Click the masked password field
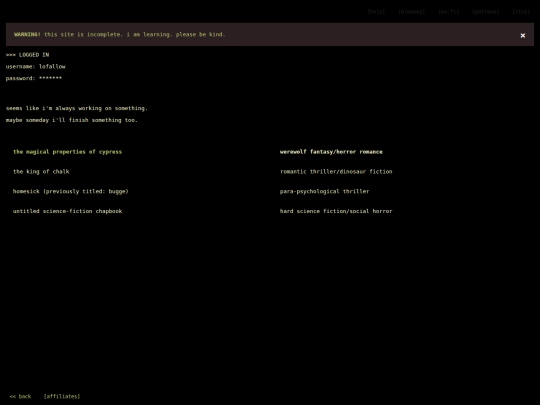Viewport: 540px width, 405px height. 34,78
